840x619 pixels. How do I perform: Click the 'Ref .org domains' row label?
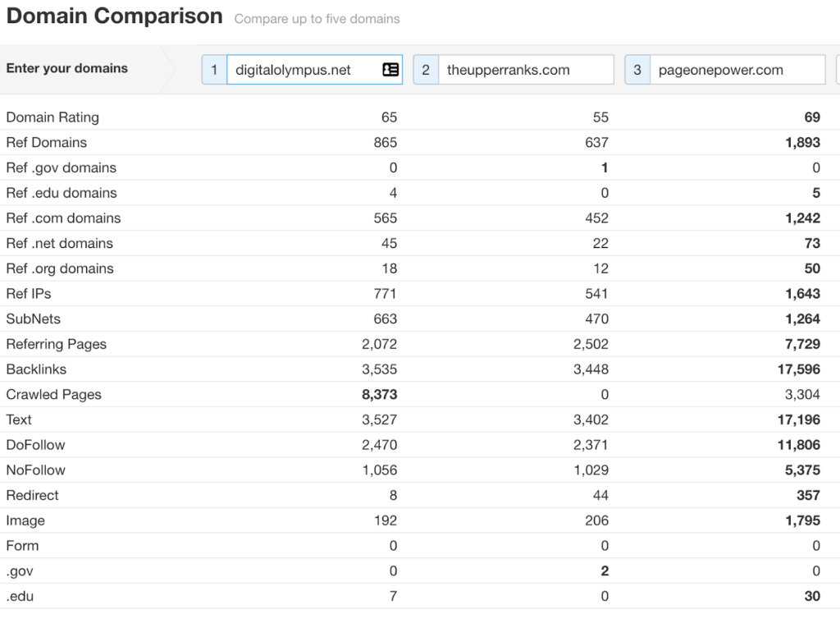(60, 268)
